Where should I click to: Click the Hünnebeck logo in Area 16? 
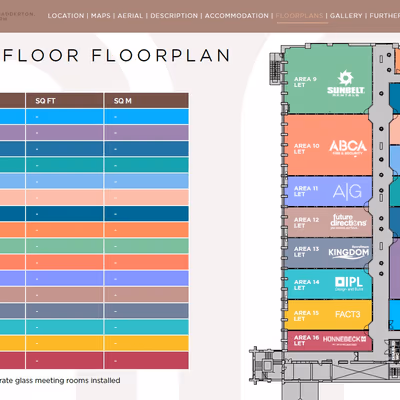pyautogui.click(x=344, y=340)
